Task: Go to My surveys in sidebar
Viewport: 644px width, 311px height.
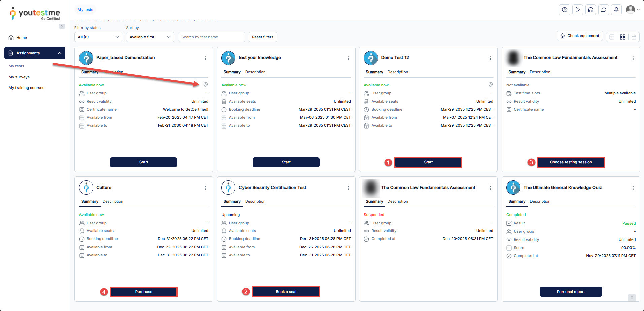Action: click(19, 77)
